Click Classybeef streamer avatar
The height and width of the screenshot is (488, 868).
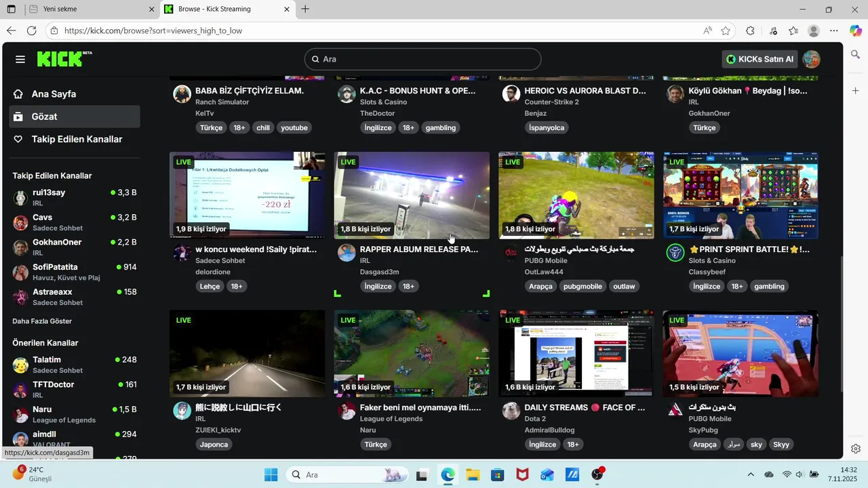[675, 253]
